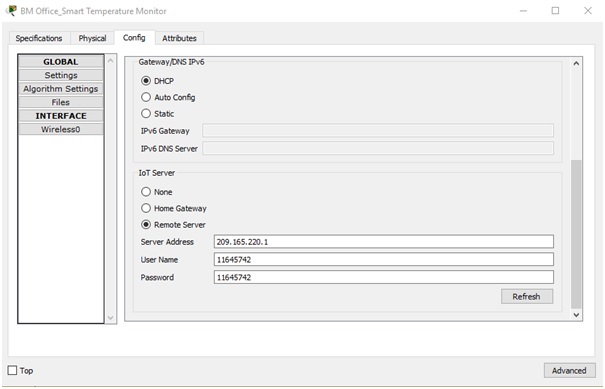Open the Specifications tab

[39, 38]
